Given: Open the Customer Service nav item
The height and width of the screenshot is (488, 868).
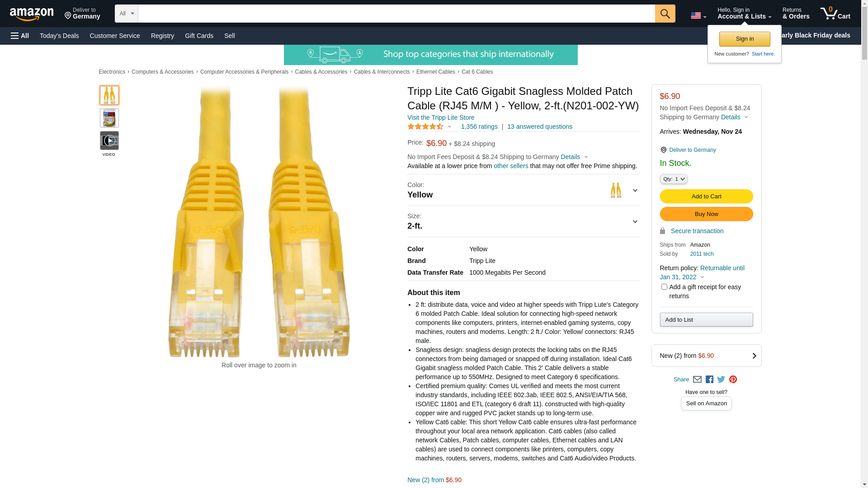Looking at the screenshot, I should pyautogui.click(x=115, y=36).
